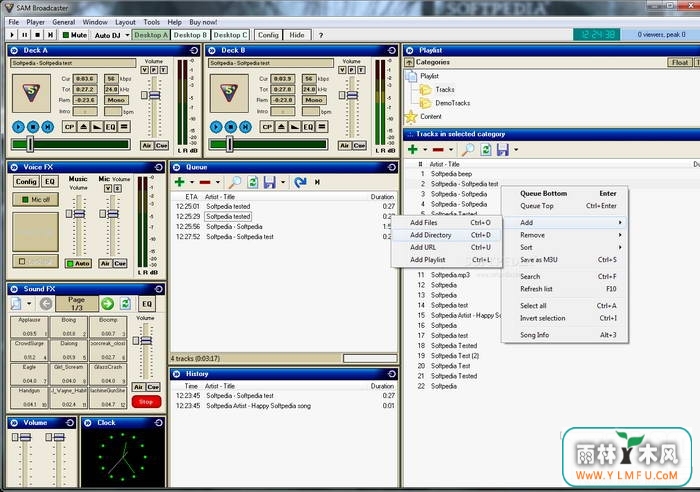Click the Config button in Voice FX

pyautogui.click(x=26, y=182)
